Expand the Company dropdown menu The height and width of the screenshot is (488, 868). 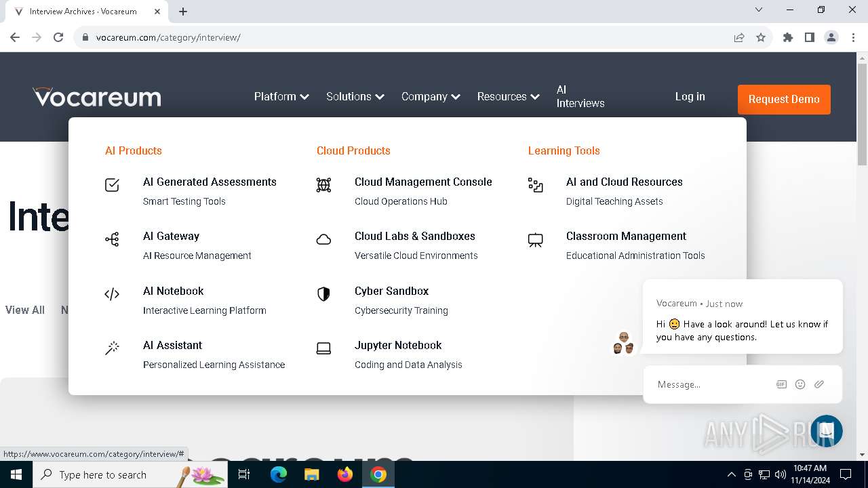431,96
